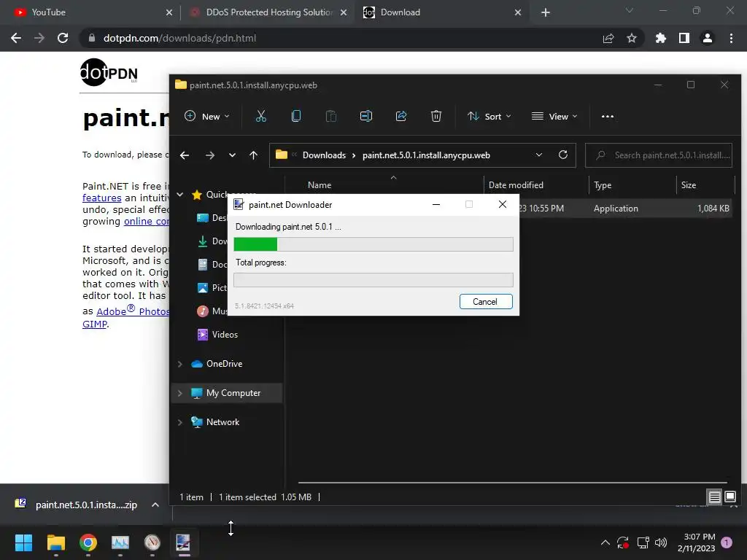The image size is (747, 560).
Task: Open the New dropdown in Explorer
Action: pyautogui.click(x=206, y=116)
